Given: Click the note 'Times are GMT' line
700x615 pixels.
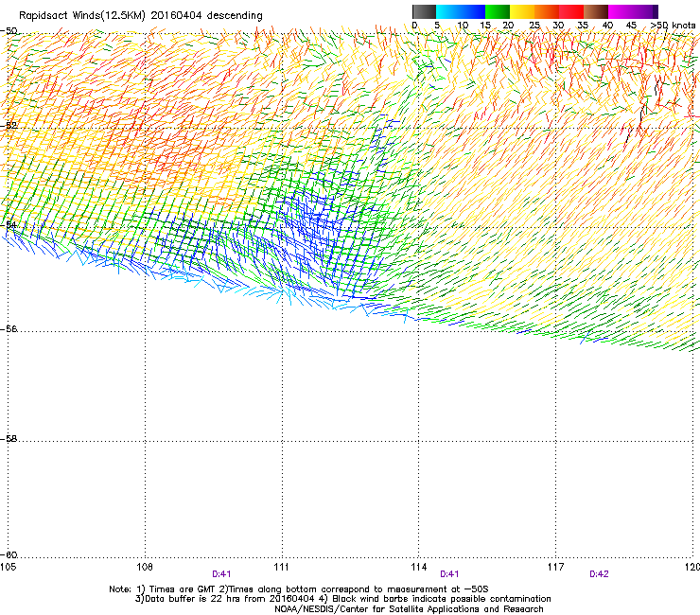Looking at the screenshot, I should pyautogui.click(x=299, y=589).
